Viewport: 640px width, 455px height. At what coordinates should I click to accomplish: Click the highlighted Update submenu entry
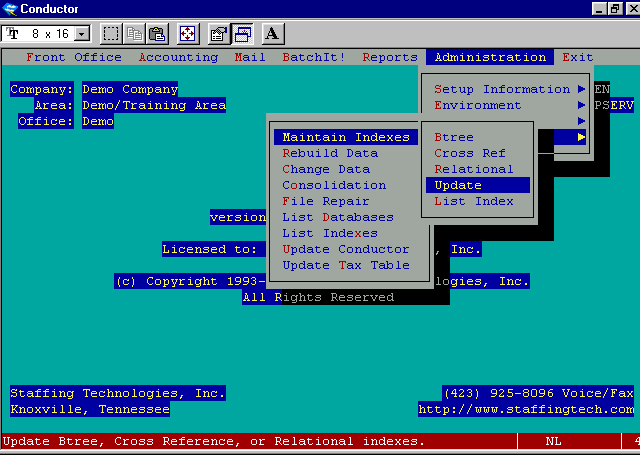[x=478, y=185]
